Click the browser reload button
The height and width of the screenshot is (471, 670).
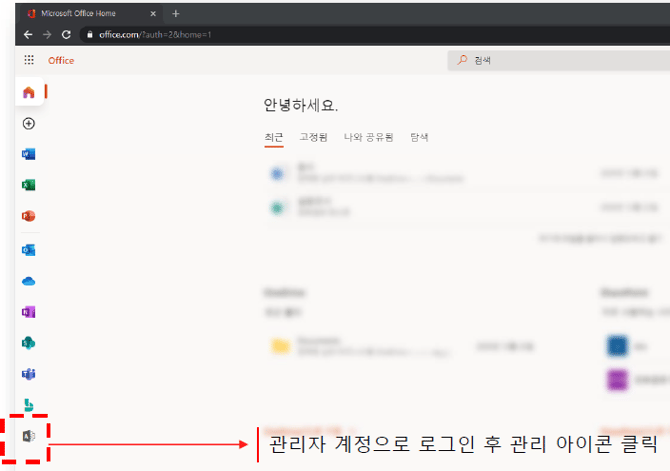click(x=66, y=34)
